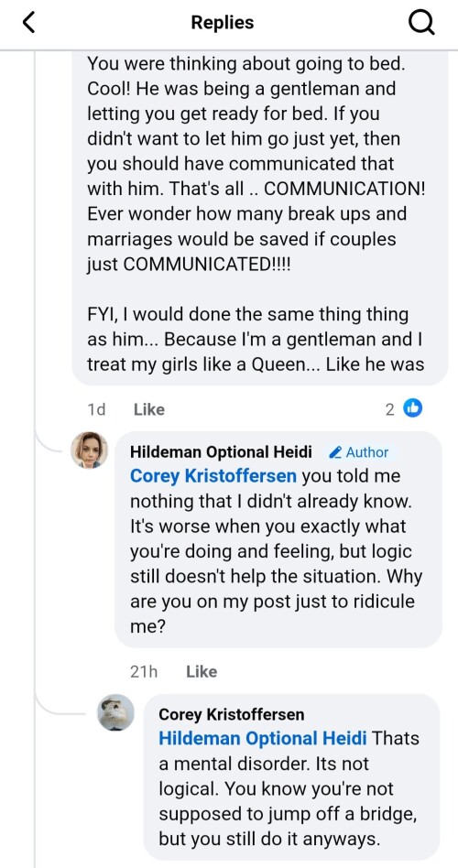Tap the blue thumbs-up reaction icon

coord(412,408)
